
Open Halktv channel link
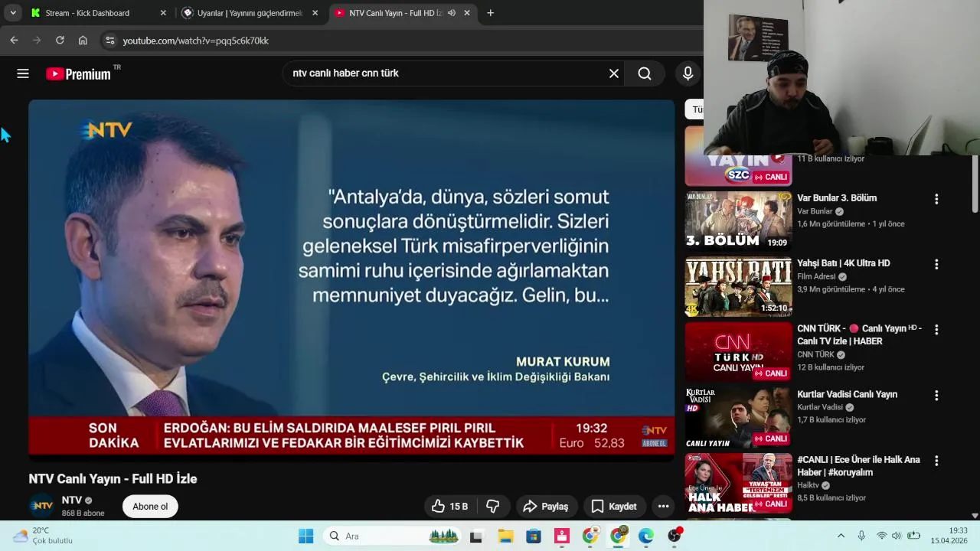[x=808, y=485]
